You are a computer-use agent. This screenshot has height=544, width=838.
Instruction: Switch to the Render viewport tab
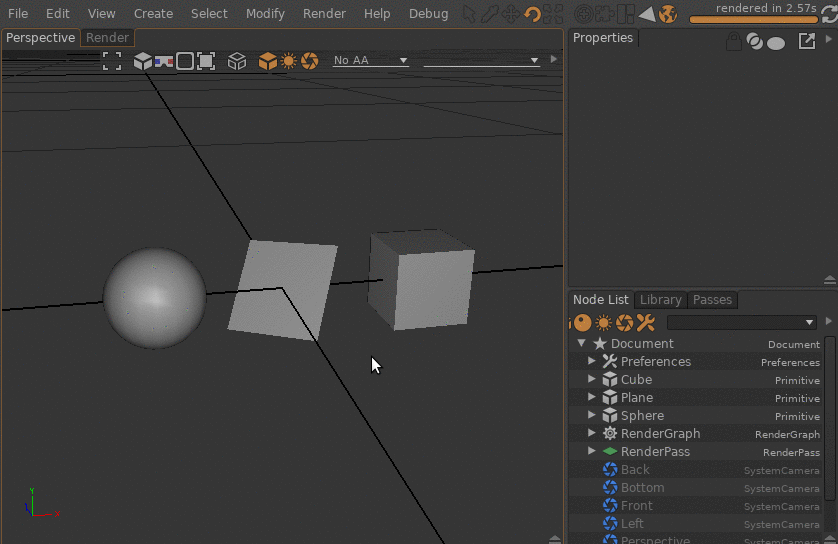(x=107, y=38)
